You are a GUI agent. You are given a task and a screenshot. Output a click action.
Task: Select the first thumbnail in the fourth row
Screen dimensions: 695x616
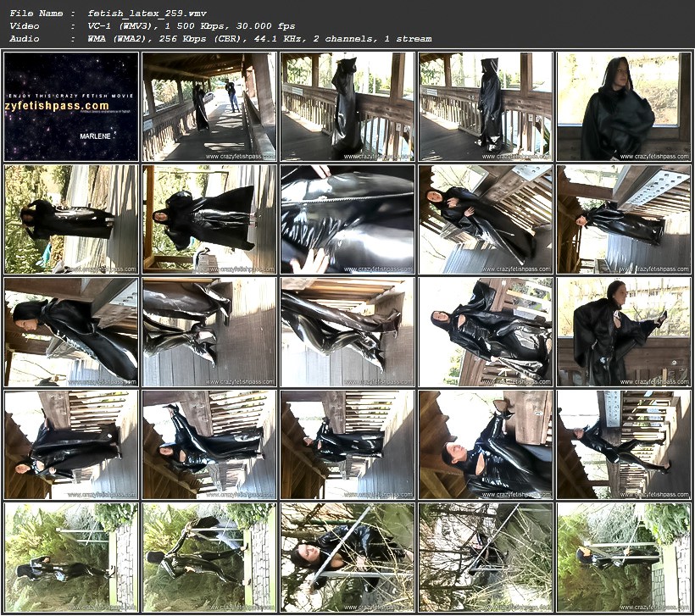point(70,445)
